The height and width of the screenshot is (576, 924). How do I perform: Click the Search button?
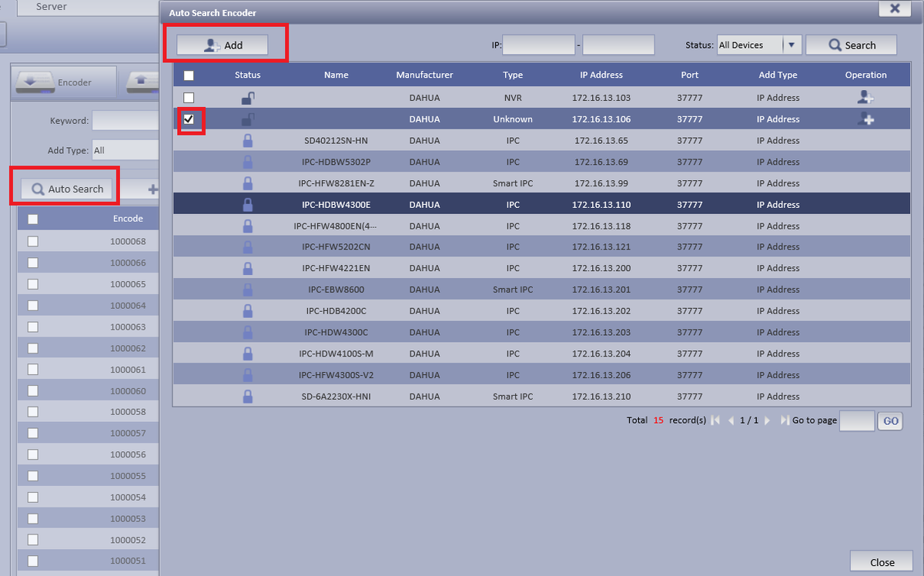click(x=851, y=45)
